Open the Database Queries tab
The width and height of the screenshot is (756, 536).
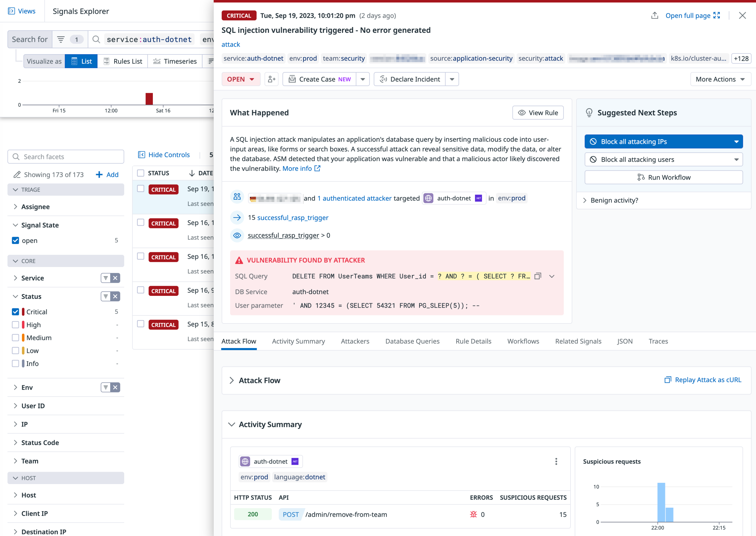412,341
